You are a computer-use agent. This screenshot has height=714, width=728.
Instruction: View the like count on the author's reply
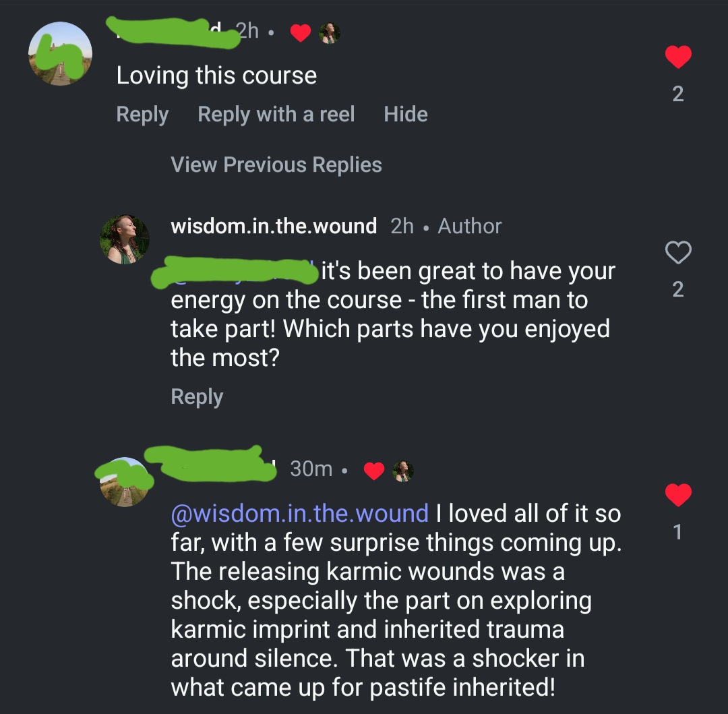point(678,289)
